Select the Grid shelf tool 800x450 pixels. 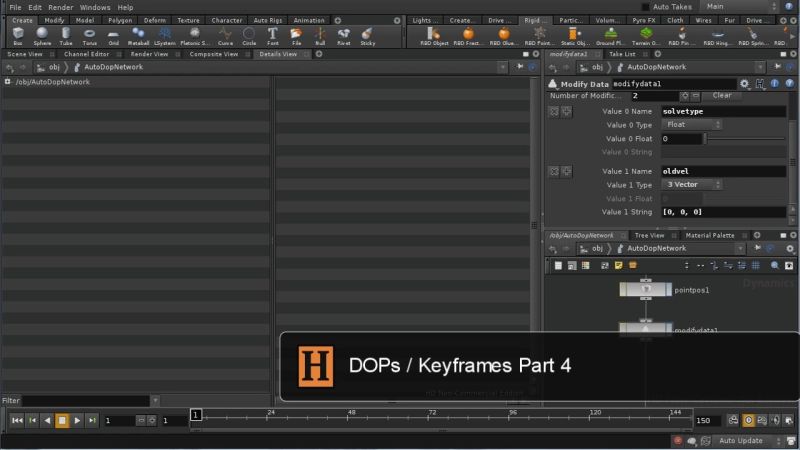coord(113,36)
